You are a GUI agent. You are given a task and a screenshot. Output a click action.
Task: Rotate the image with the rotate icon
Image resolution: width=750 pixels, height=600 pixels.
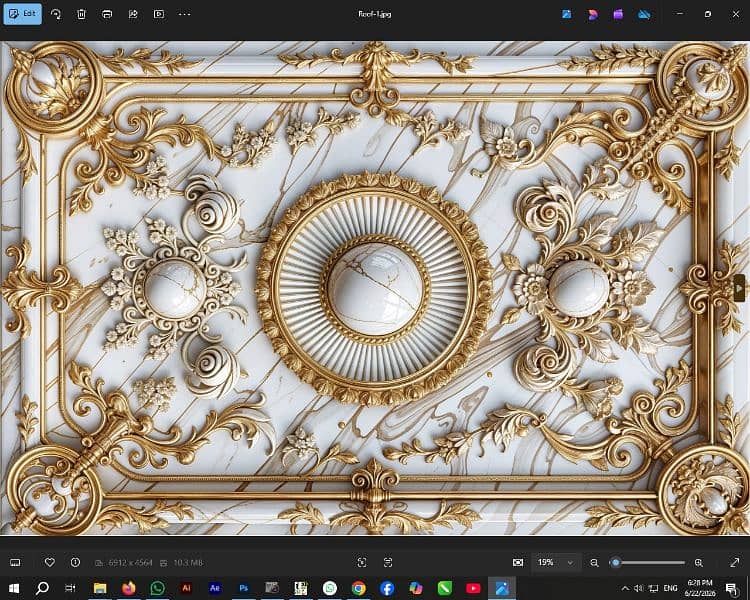point(56,14)
